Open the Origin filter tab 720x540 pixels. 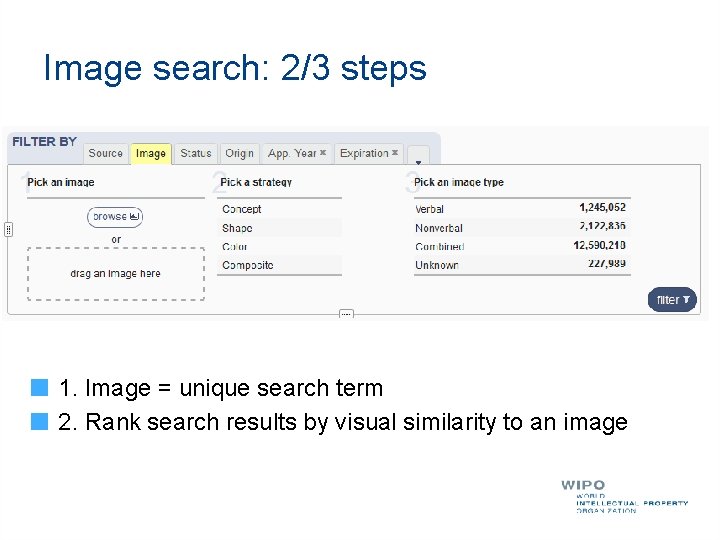[x=239, y=153]
